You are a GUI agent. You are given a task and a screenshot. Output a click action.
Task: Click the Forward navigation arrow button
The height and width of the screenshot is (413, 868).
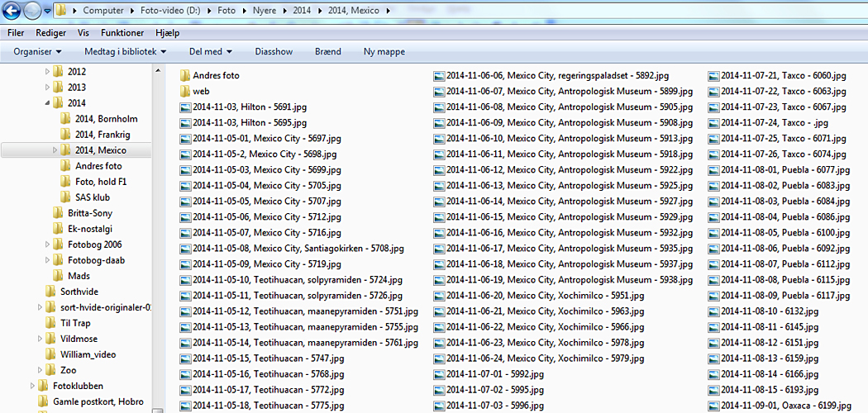click(32, 12)
